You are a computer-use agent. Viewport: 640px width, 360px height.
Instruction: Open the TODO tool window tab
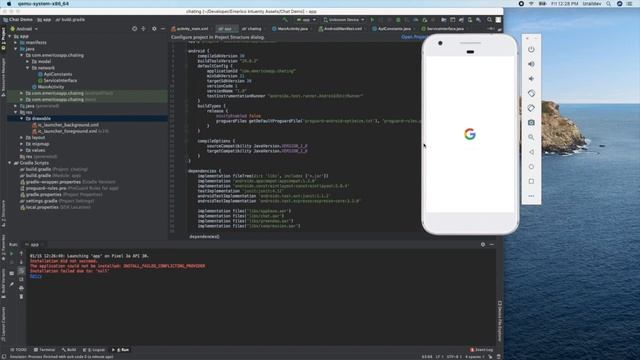click(x=19, y=350)
